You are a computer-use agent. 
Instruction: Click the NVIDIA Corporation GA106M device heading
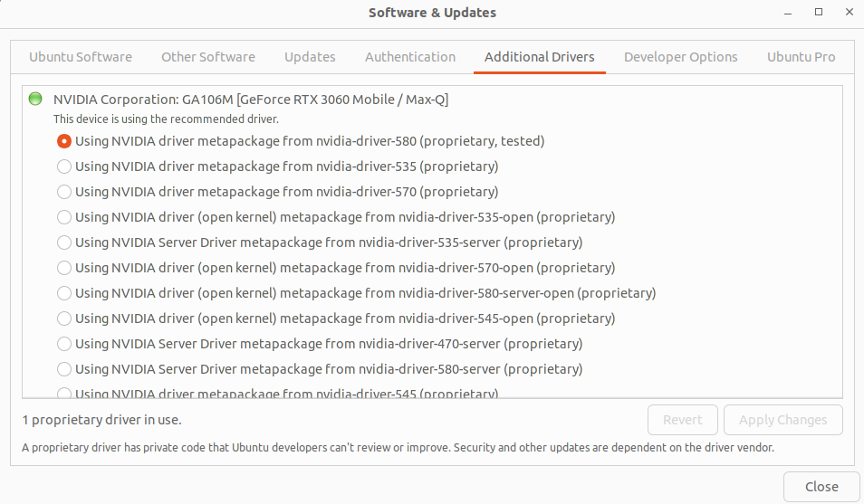[251, 100]
